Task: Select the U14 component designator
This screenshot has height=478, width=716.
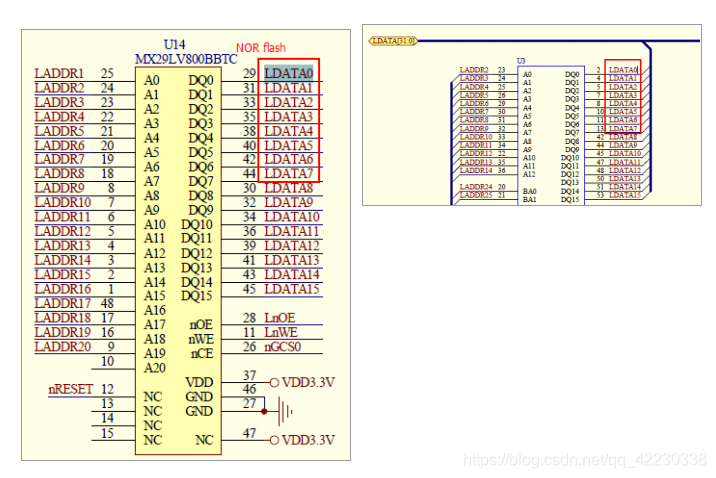Action: pyautogui.click(x=174, y=45)
